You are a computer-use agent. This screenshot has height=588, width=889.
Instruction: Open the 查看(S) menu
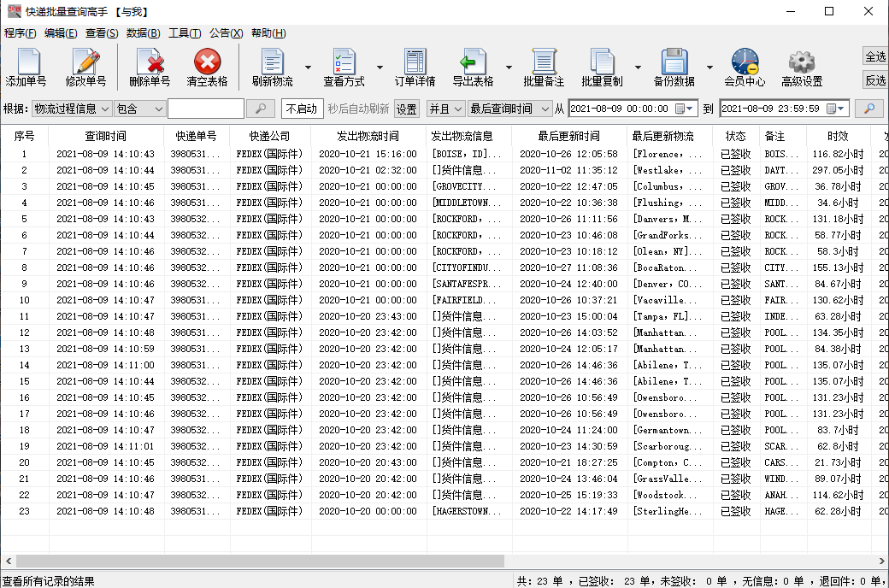click(102, 32)
